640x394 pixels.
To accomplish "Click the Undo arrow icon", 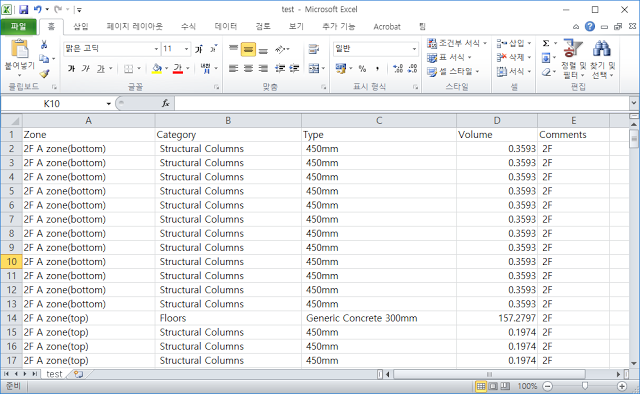I will (38, 9).
